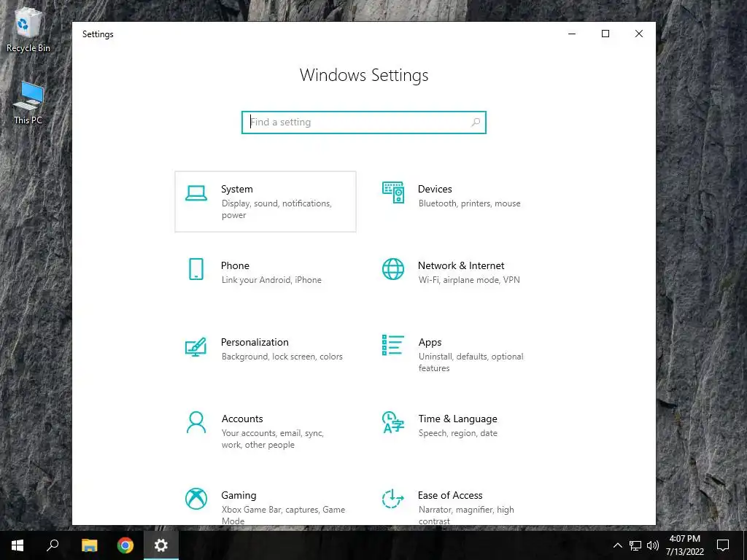Close the Settings window

(x=639, y=34)
